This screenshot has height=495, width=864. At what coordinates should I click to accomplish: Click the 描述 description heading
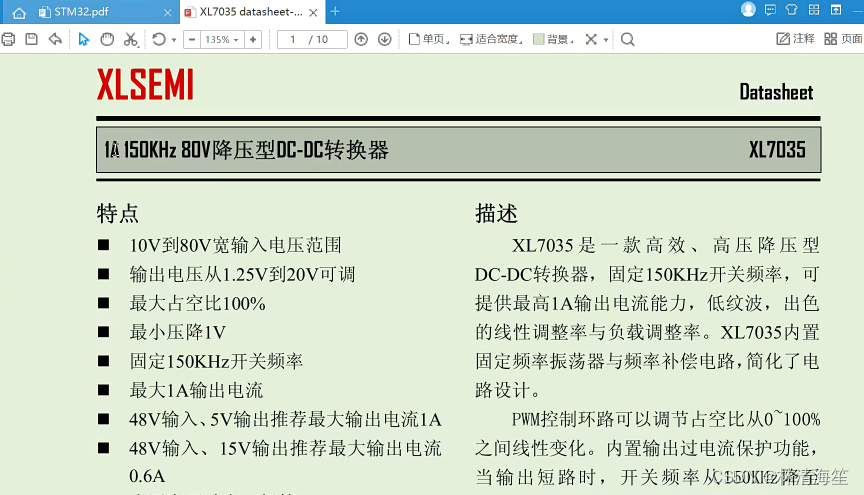(x=496, y=213)
